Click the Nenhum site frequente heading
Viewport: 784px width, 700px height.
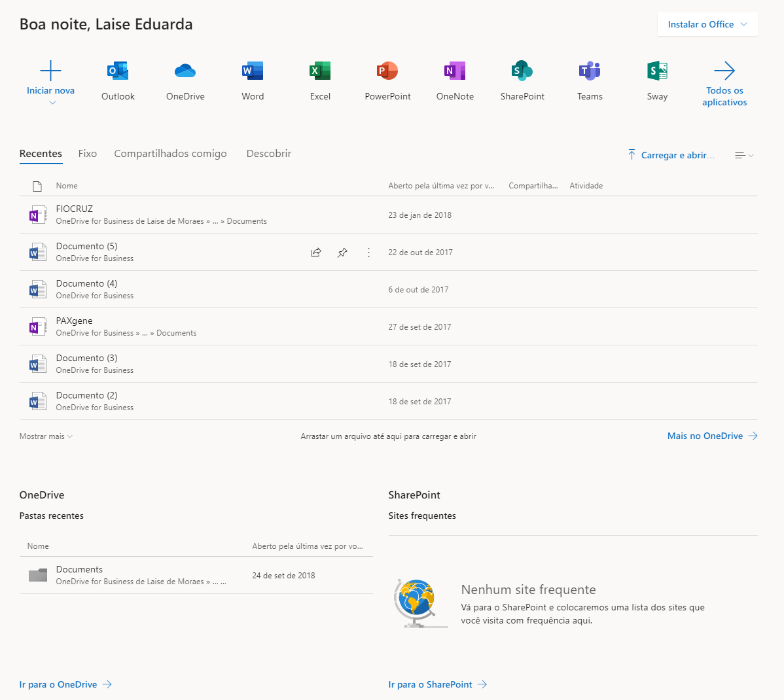click(529, 589)
